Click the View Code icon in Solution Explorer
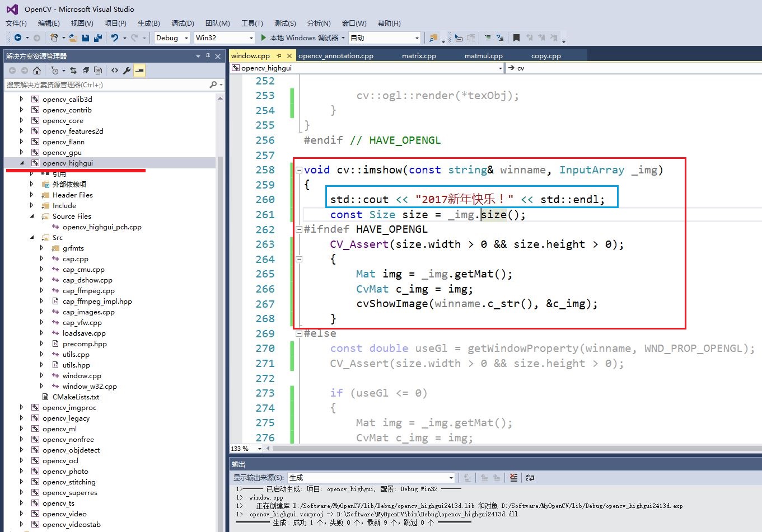This screenshot has height=532, width=762. click(115, 70)
